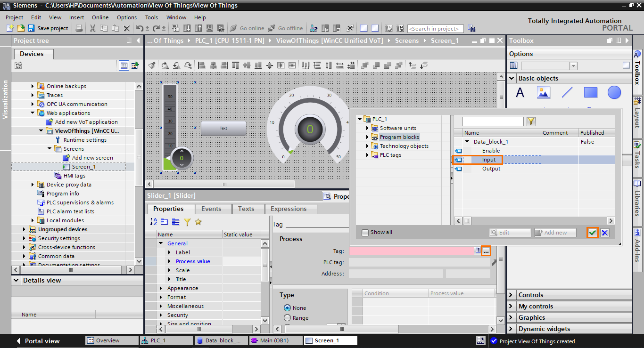Select the Rectangle basic object
The height and width of the screenshot is (348, 644).
[591, 92]
